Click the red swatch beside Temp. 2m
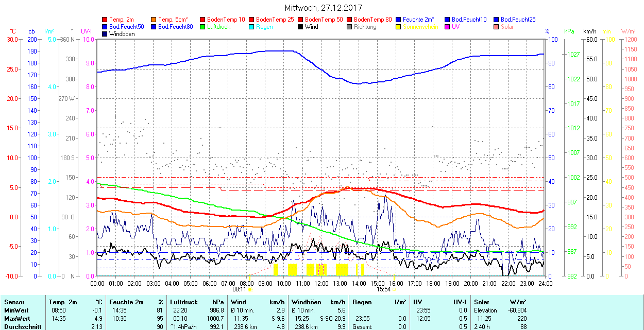This screenshot has width=644, height=330. click(105, 20)
